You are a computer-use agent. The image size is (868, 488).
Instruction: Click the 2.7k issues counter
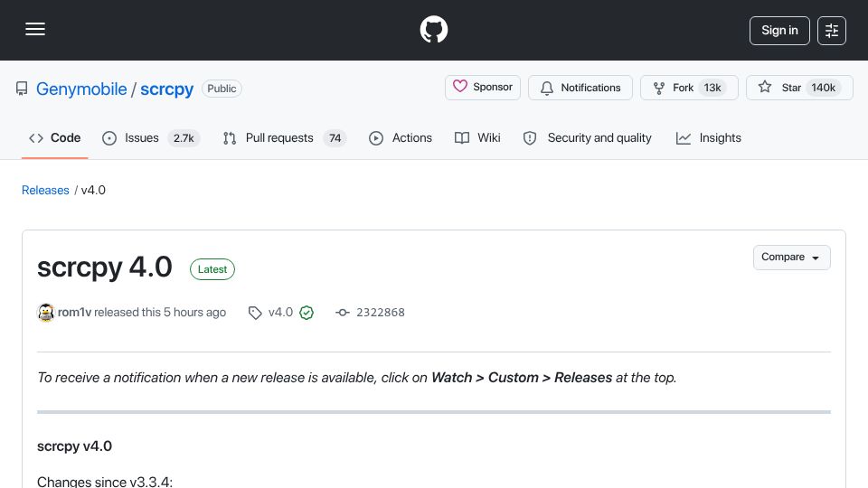184,137
